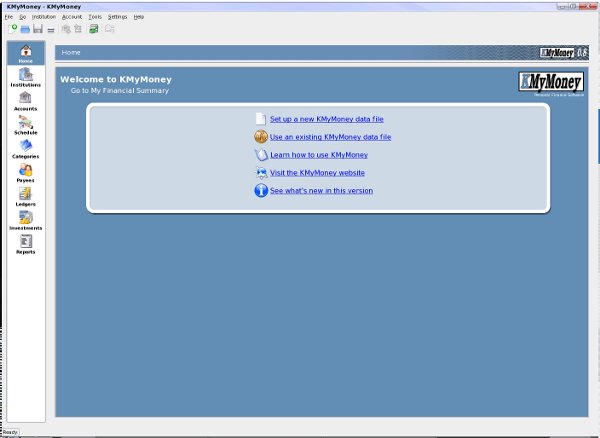Open the Categories view

(26, 149)
